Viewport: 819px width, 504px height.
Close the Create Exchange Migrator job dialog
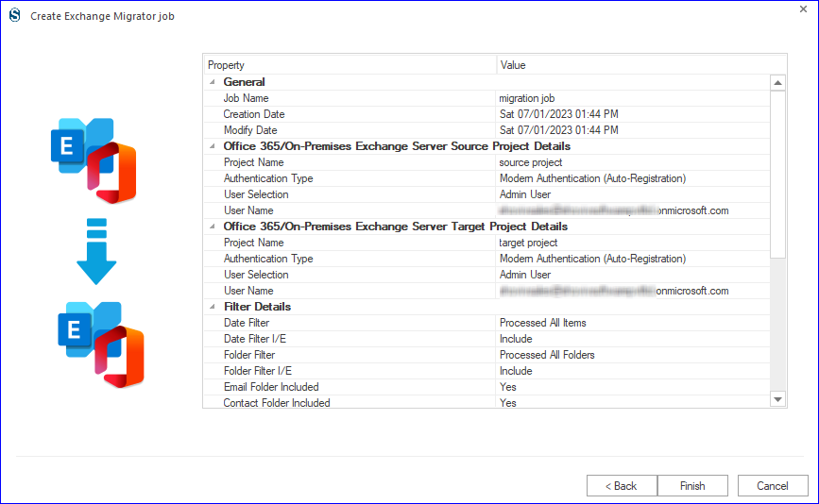pyautogui.click(x=803, y=8)
